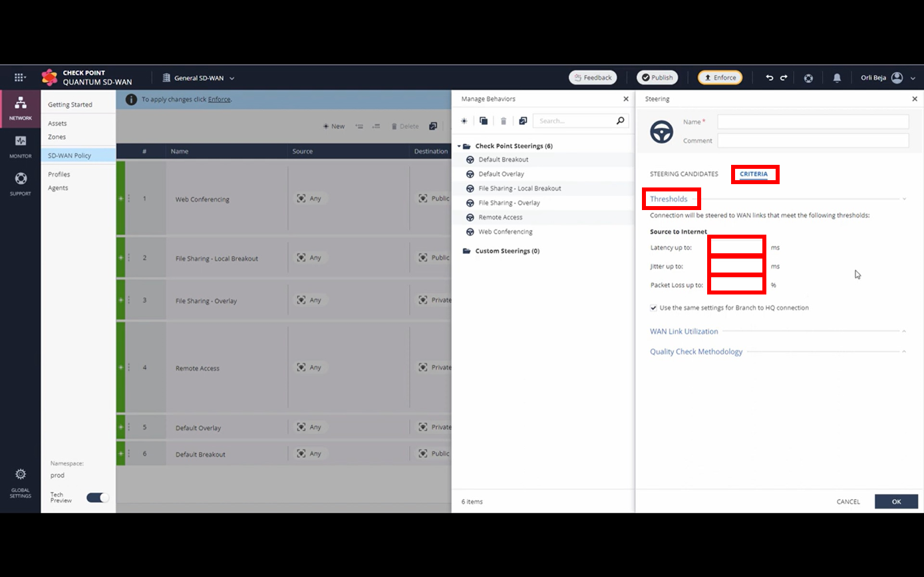Image resolution: width=924 pixels, height=577 pixels.
Task: Open the General SD-WAN dropdown
Action: click(198, 78)
